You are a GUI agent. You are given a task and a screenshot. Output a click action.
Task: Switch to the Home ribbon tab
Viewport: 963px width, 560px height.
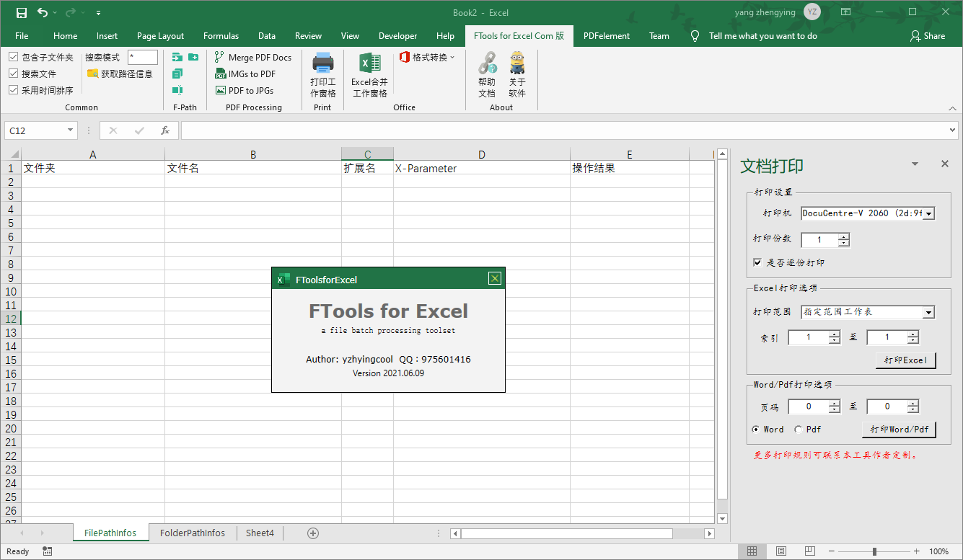tap(65, 35)
